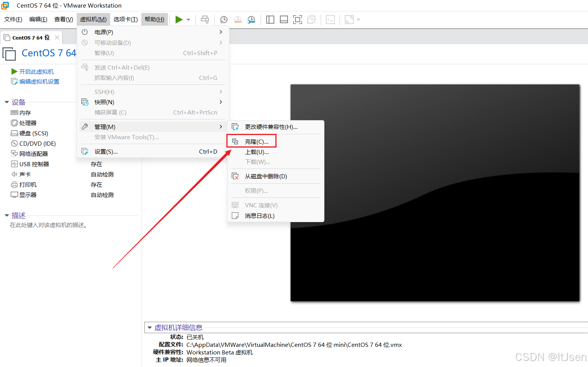This screenshot has width=588, height=367.
Task: Open the 查看(V) menu
Action: [x=64, y=19]
